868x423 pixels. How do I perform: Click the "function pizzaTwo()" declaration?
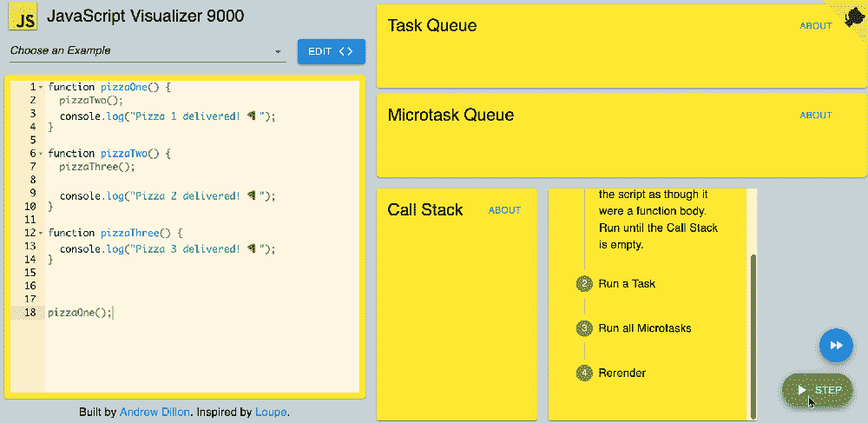(109, 154)
